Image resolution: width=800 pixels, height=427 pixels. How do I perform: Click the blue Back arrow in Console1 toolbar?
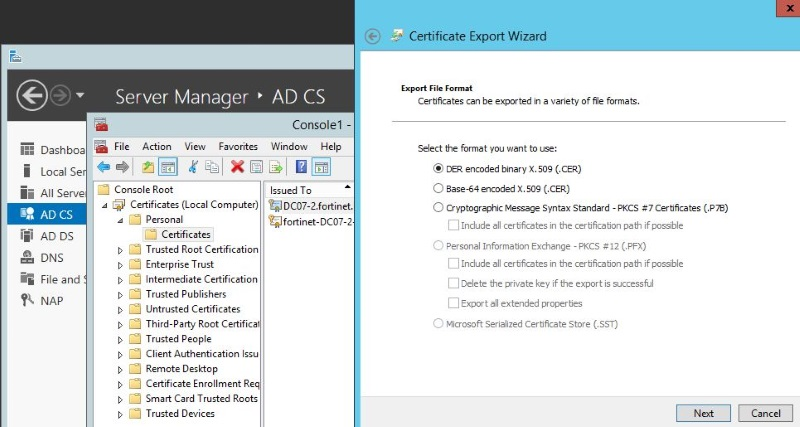[104, 167]
